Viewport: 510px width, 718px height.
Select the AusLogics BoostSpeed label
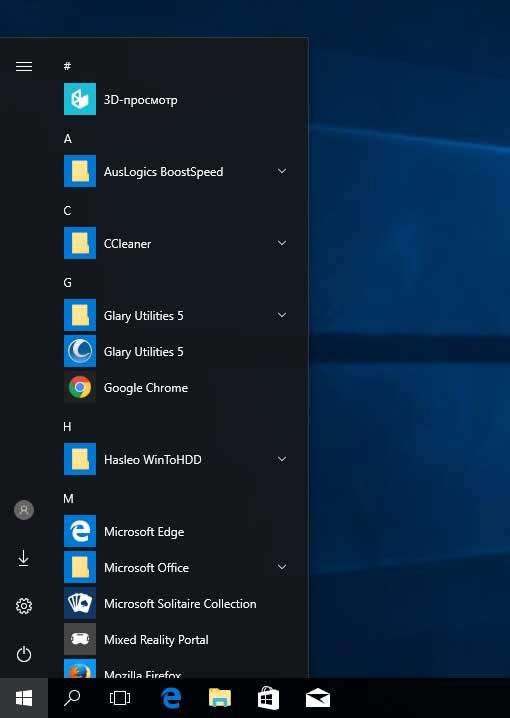point(163,172)
